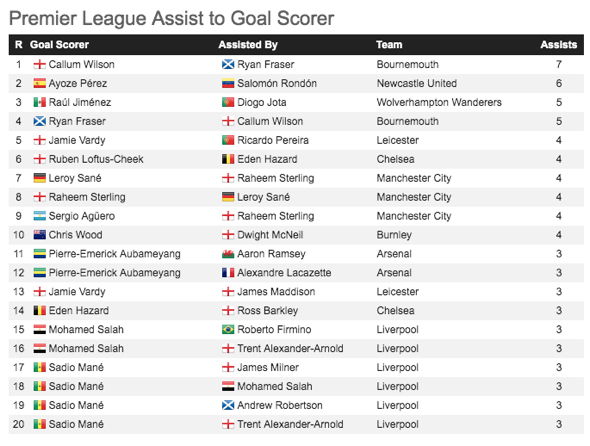Click the Portugal flag beside Diogo Jota
This screenshot has height=446, width=590.
pyautogui.click(x=228, y=102)
